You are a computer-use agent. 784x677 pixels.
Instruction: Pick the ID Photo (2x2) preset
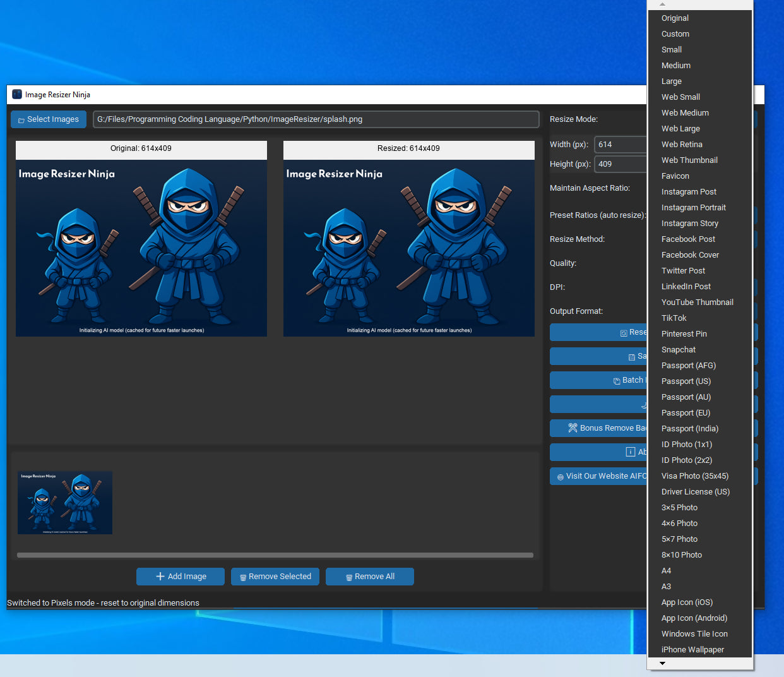tap(700, 460)
